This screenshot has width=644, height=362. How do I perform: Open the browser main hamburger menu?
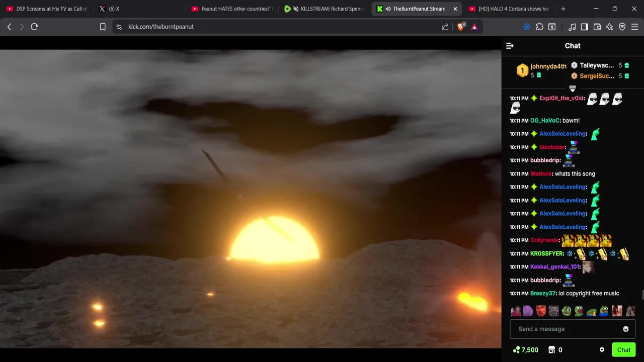[635, 27]
